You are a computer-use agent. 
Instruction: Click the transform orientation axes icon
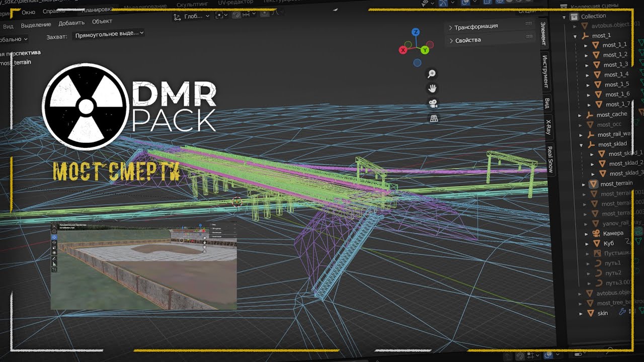click(177, 17)
